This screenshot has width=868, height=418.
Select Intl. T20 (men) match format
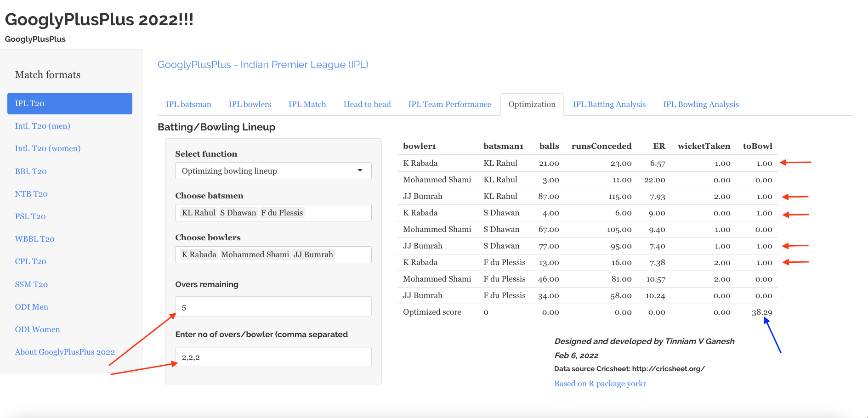[42, 126]
